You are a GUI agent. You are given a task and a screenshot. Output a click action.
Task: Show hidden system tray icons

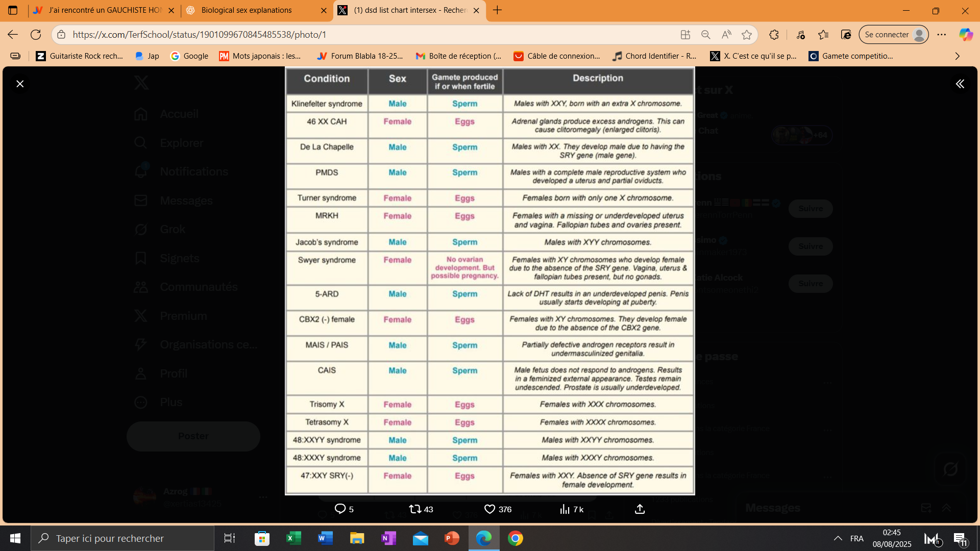coord(838,538)
